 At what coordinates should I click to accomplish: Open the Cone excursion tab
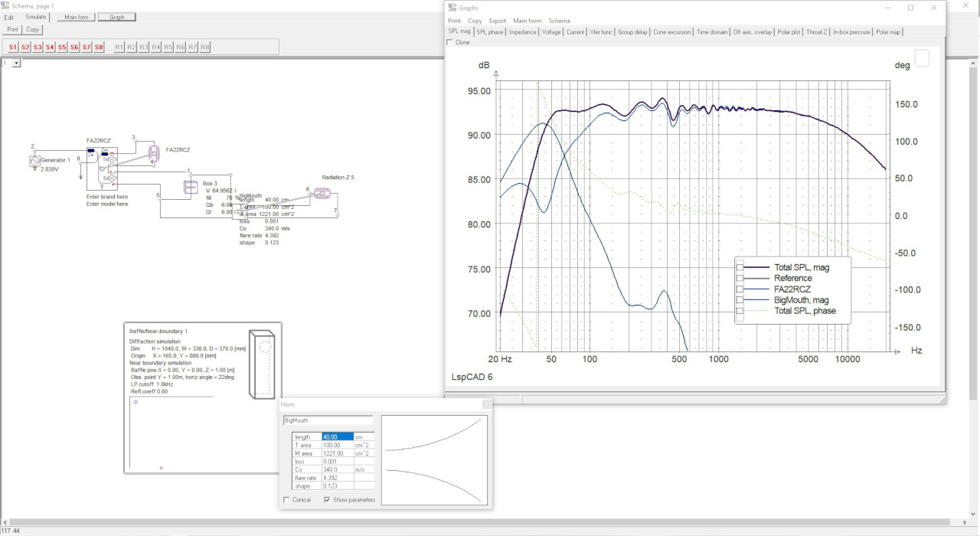point(671,32)
